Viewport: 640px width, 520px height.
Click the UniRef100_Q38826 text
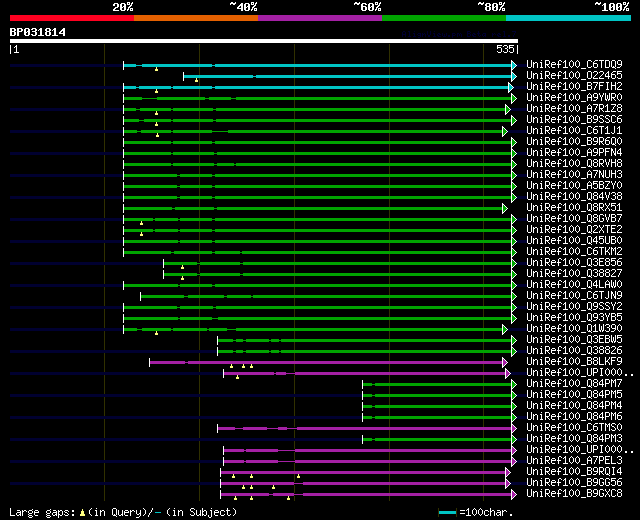574,351
